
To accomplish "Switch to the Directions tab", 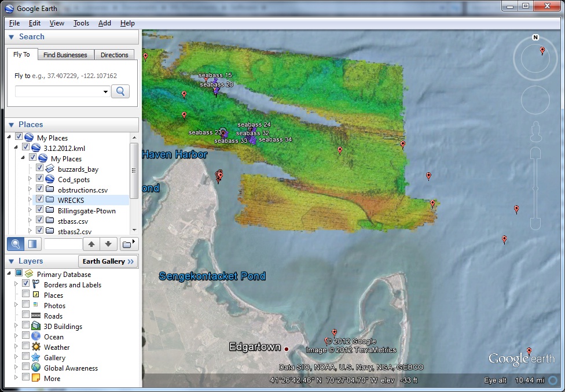I will pyautogui.click(x=114, y=55).
